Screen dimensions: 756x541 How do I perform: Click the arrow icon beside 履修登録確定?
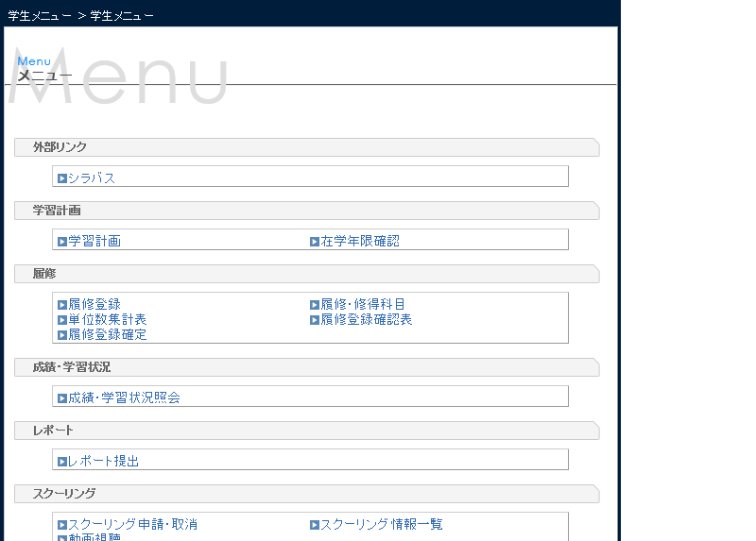[62, 335]
